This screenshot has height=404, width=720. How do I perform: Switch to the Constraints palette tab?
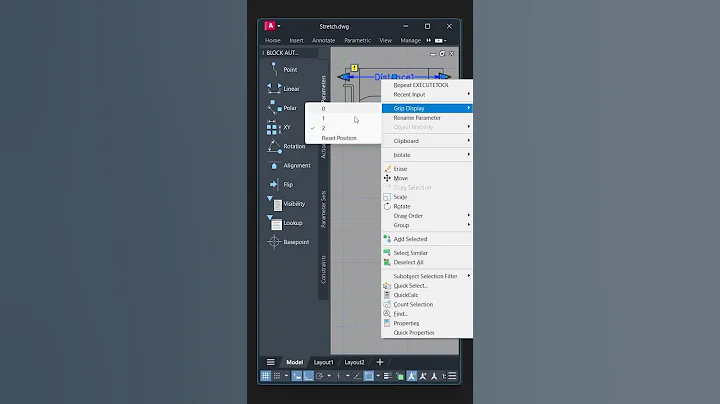(x=323, y=269)
